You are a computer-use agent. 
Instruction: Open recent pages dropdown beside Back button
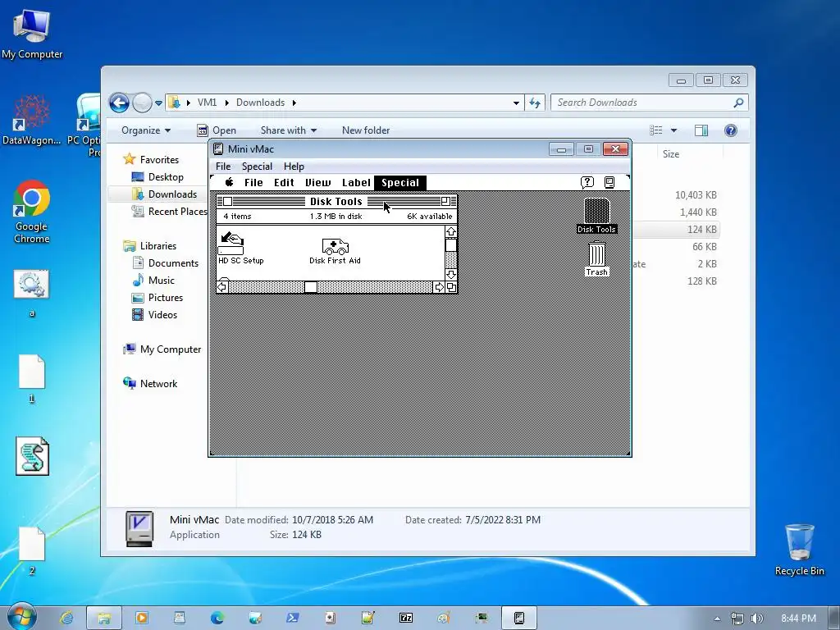(x=158, y=103)
